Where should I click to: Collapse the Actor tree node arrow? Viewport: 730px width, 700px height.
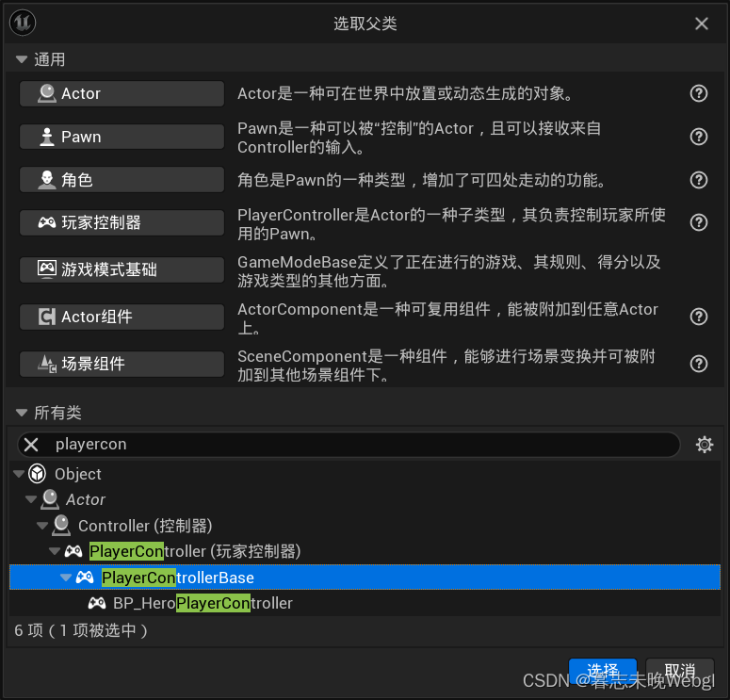[x=31, y=499]
